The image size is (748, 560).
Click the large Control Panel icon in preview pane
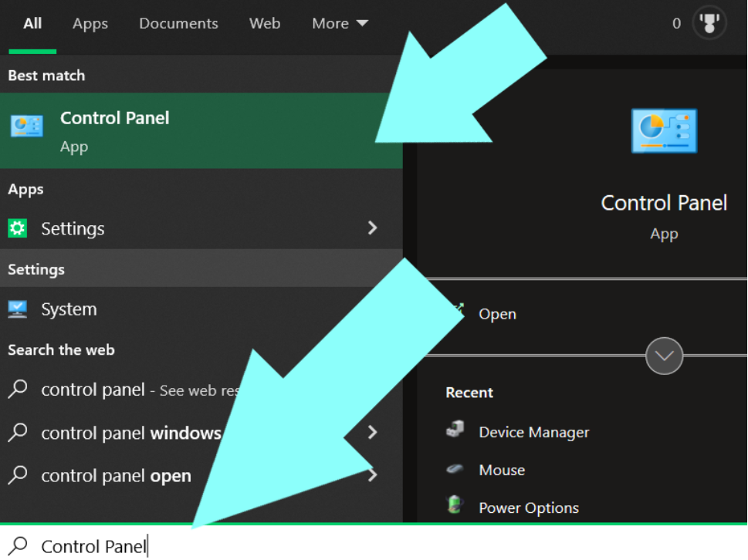click(x=664, y=131)
